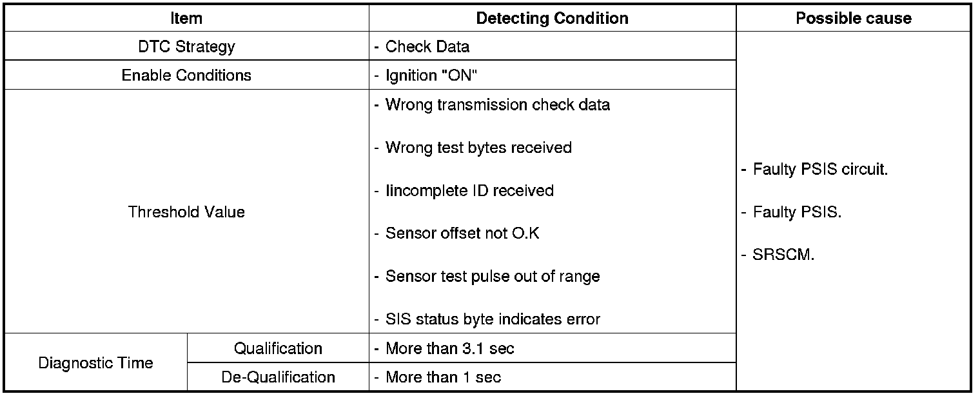Image resolution: width=980 pixels, height=396 pixels.
Task: Select the "Threshold Value" cell
Action: pyautogui.click(x=186, y=212)
